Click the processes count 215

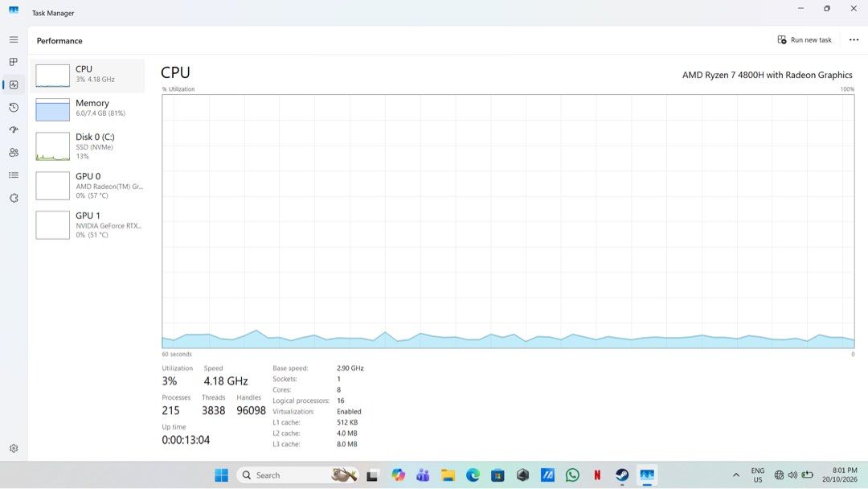(170, 410)
